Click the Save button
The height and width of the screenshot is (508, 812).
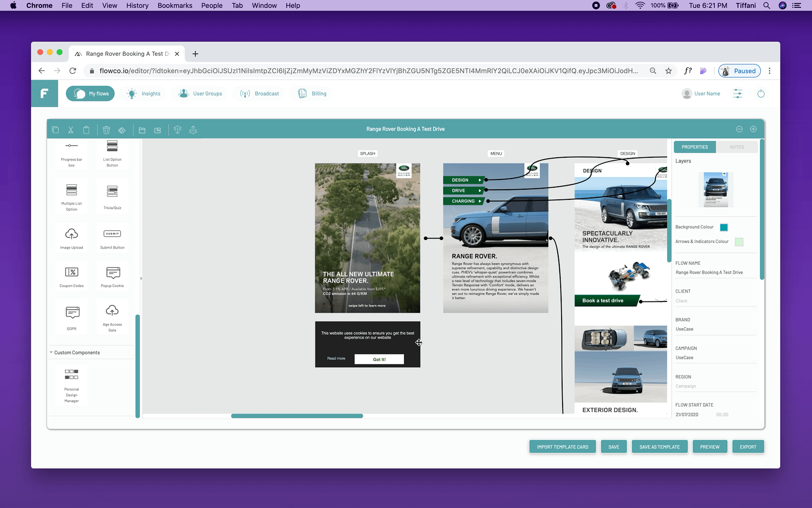click(614, 447)
